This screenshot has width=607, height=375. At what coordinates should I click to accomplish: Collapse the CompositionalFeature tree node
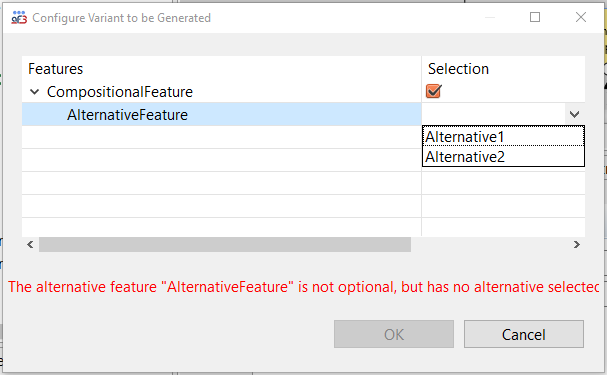34,92
